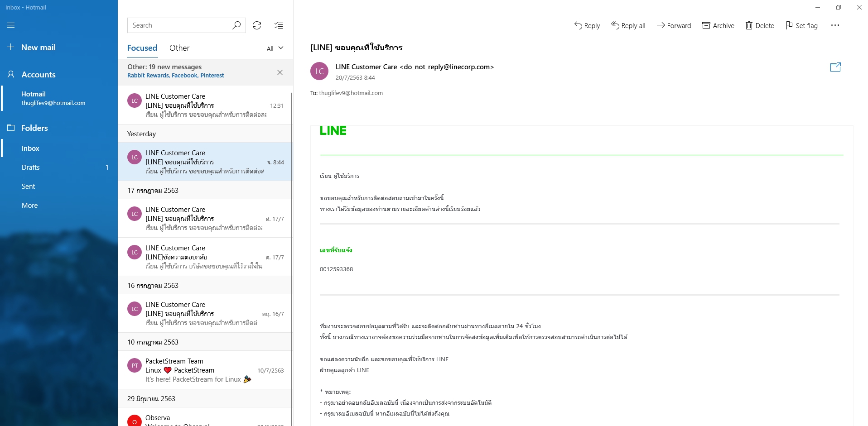The width and height of the screenshot is (868, 426).
Task: Open the Observa email
Action: (x=205, y=417)
